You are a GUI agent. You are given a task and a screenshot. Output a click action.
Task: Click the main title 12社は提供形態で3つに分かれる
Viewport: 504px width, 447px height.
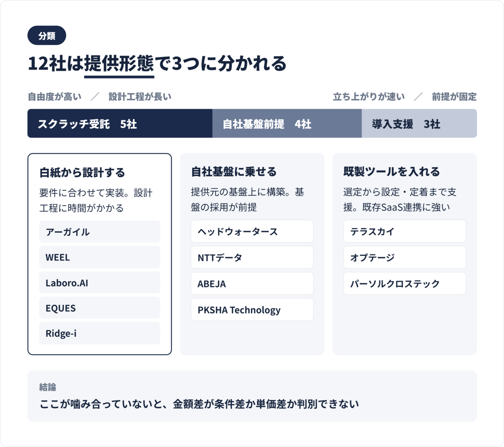(x=157, y=63)
